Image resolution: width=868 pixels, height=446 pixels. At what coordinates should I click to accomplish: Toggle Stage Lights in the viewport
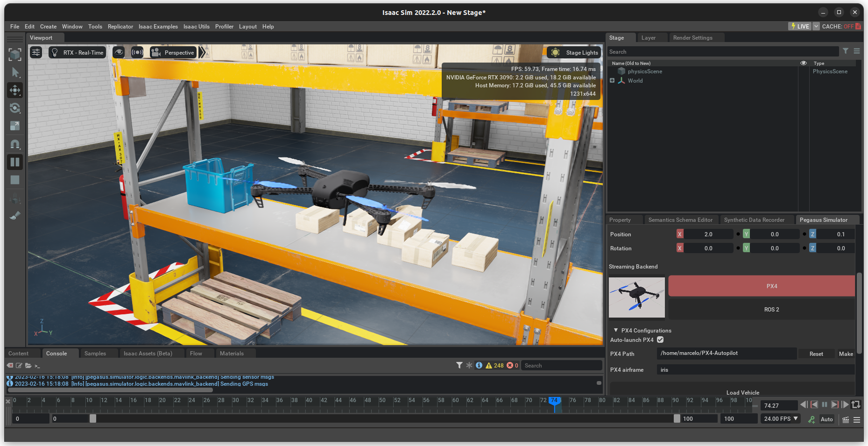[573, 52]
